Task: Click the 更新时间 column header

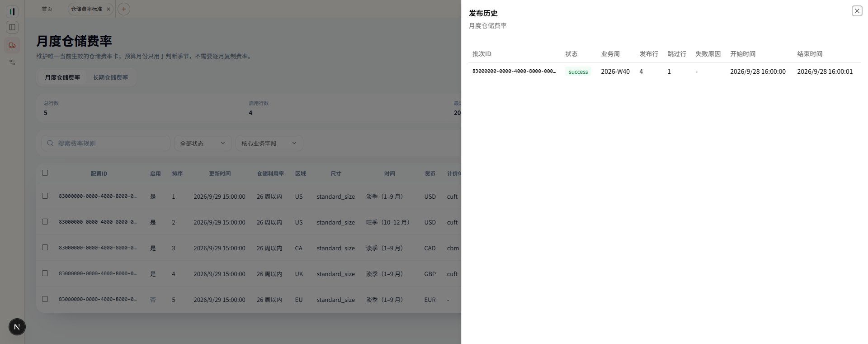Action: (x=220, y=173)
